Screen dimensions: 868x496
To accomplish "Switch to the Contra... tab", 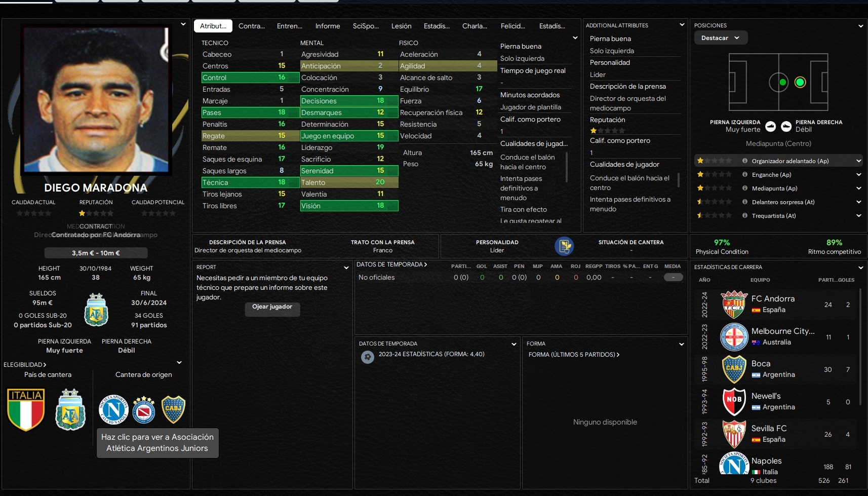I will click(252, 26).
